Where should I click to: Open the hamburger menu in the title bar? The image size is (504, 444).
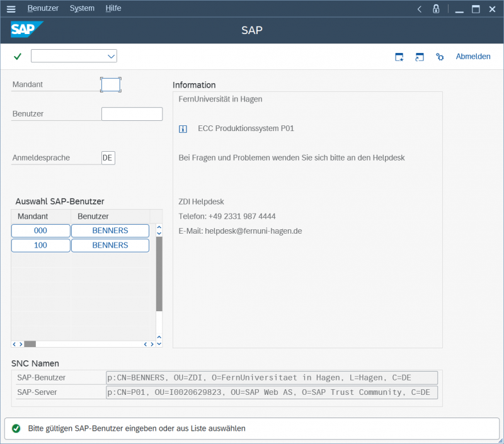click(x=11, y=9)
